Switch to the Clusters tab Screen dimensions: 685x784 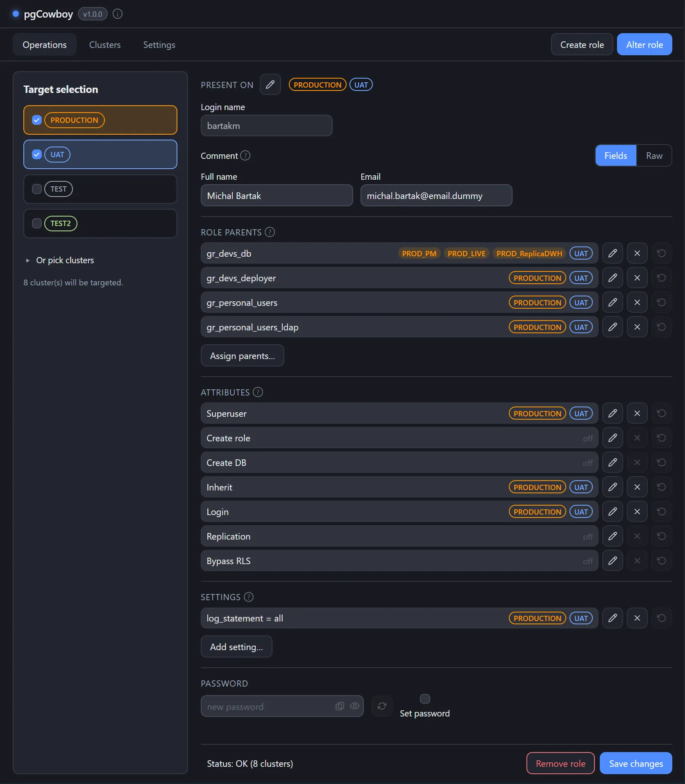click(x=105, y=45)
